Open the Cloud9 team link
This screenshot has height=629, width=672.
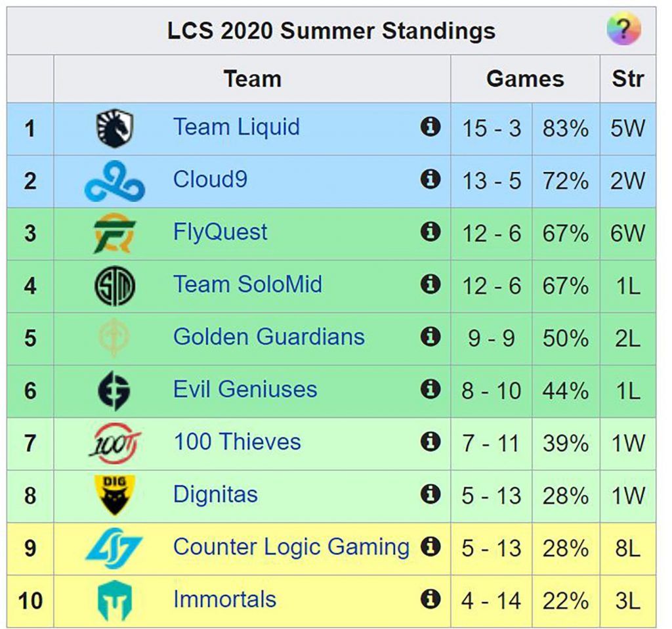click(x=210, y=179)
